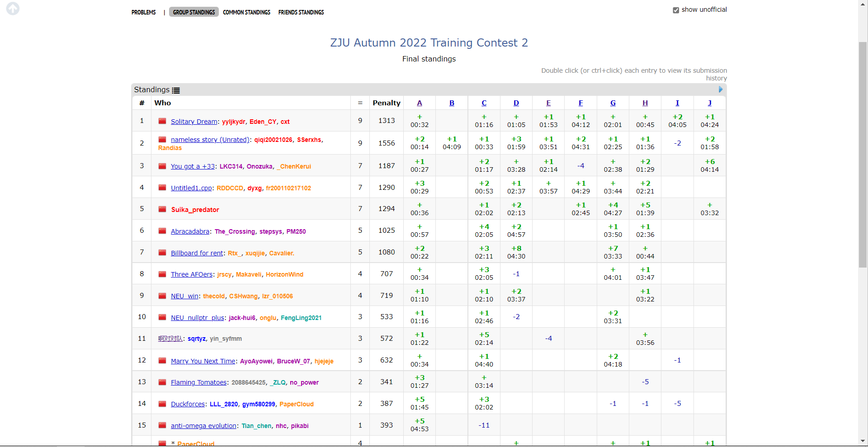Image resolution: width=868 pixels, height=447 pixels.
Task: Open the Billboard for rent team link
Action: 197,253
